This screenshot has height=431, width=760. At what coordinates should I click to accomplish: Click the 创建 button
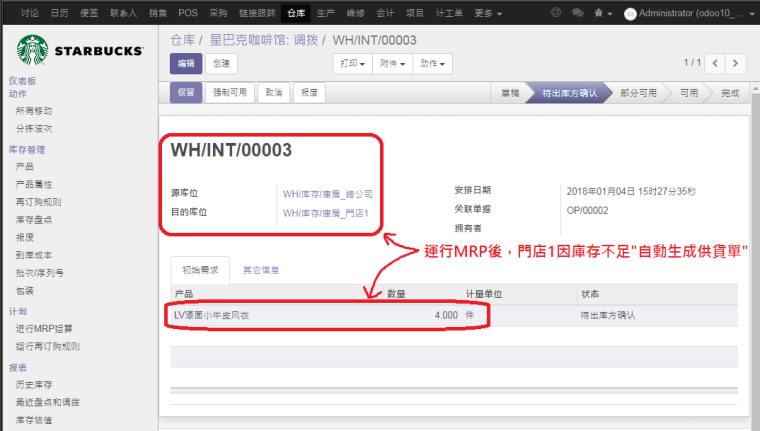click(221, 64)
